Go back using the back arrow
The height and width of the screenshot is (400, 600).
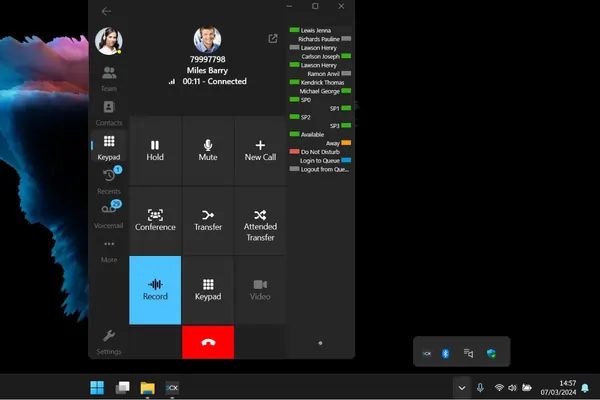pos(106,11)
